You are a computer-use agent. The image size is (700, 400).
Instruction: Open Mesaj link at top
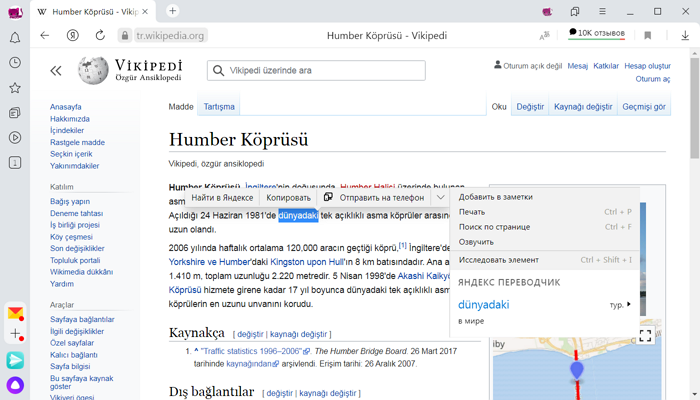pyautogui.click(x=578, y=66)
